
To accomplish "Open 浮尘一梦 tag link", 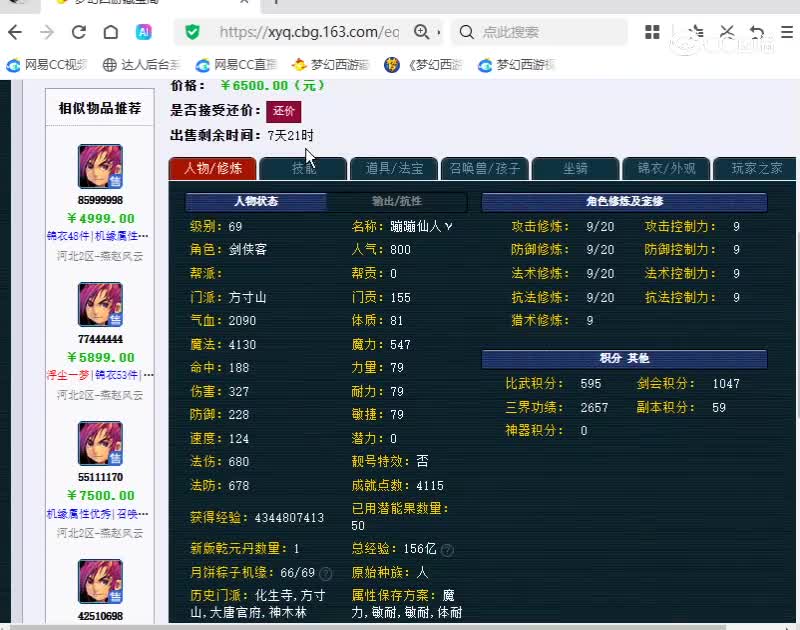I will click(x=68, y=375).
